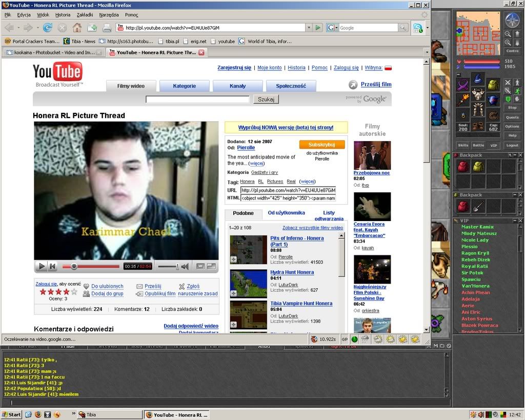
Task: Select the Od użytkownika tab
Action: [286, 213]
